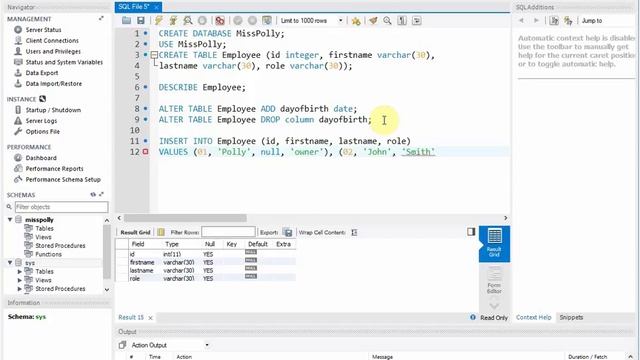Export recordset icon next to Export

click(288, 232)
